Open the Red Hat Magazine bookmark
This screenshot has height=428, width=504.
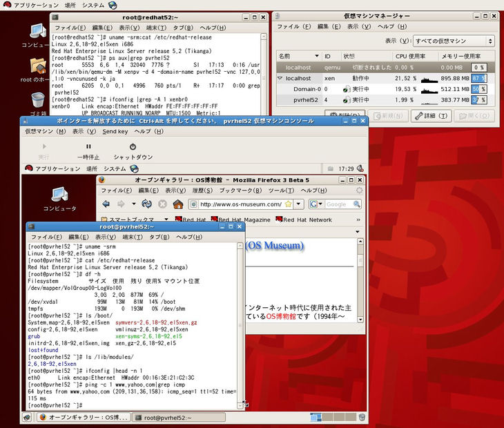click(x=240, y=220)
